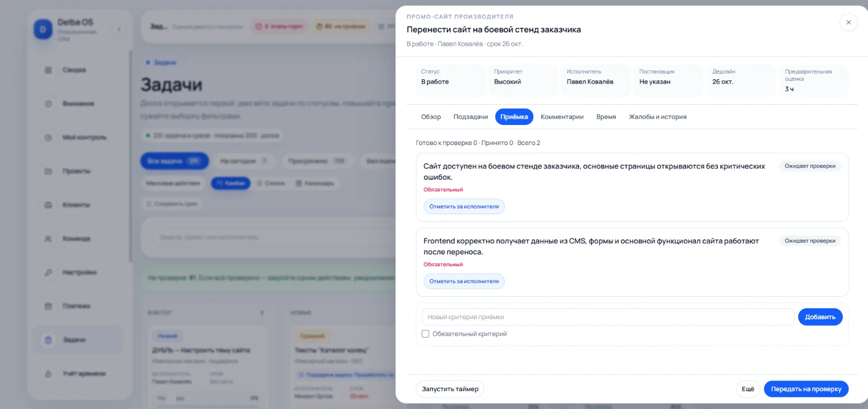
Task: Open Учёт времени icon in the sidebar
Action: (x=48, y=374)
